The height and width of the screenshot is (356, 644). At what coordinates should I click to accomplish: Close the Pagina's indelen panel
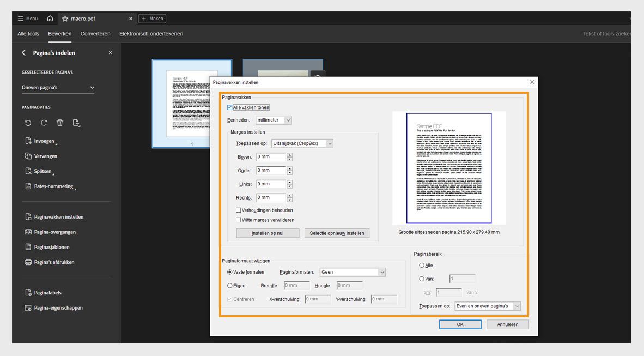pyautogui.click(x=110, y=53)
